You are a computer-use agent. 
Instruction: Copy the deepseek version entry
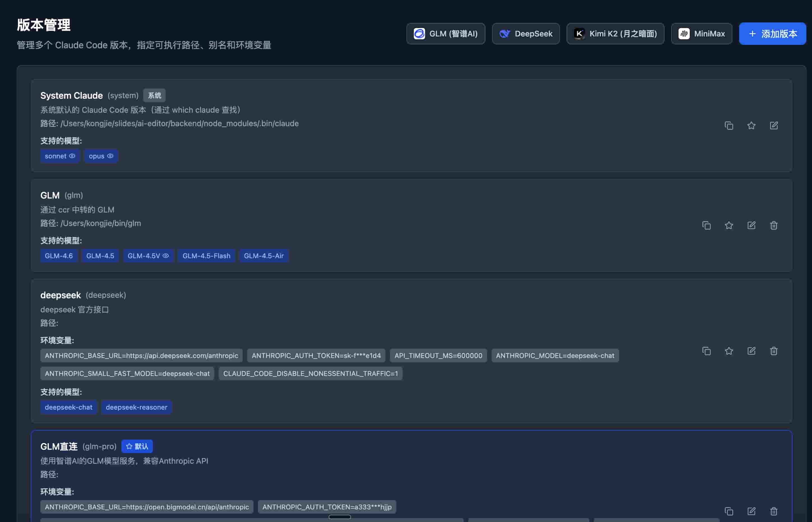pyautogui.click(x=706, y=351)
